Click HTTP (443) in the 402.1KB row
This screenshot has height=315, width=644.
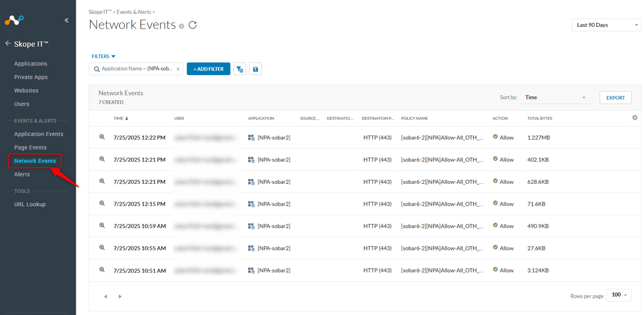pos(377,160)
